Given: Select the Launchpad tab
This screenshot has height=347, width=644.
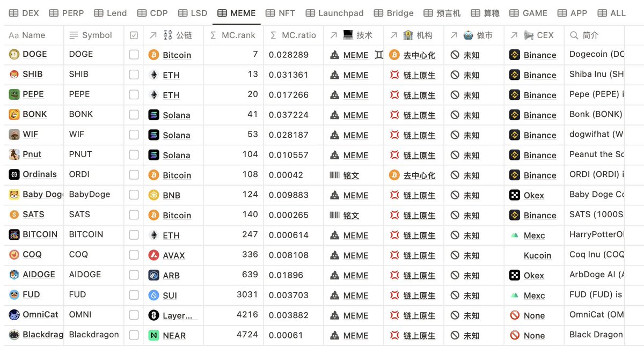Looking at the screenshot, I should pos(334,13).
